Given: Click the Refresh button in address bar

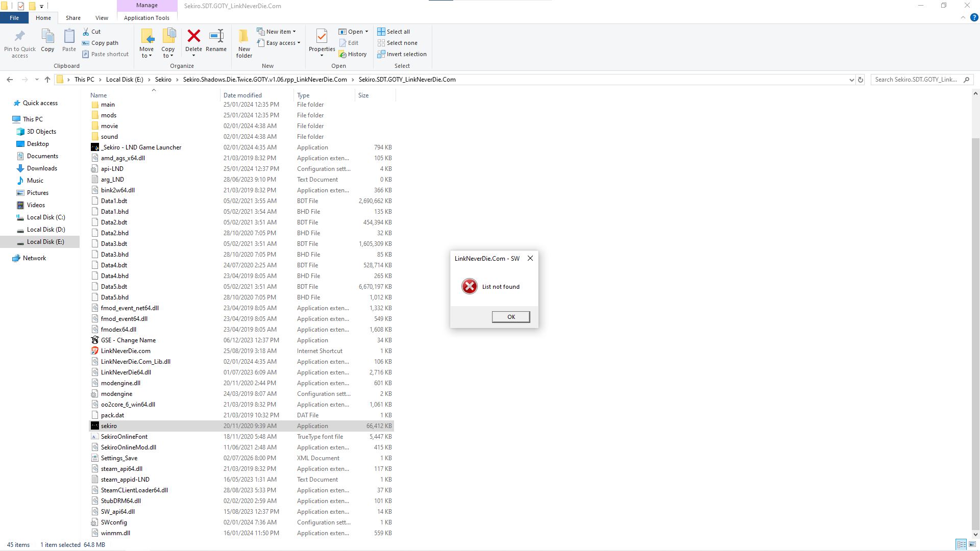Looking at the screenshot, I should pos(861,80).
